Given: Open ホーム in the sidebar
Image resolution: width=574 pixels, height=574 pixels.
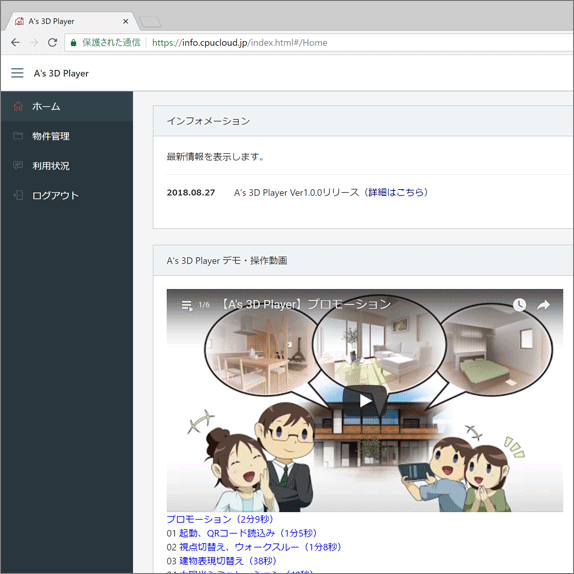Looking at the screenshot, I should click(67, 106).
